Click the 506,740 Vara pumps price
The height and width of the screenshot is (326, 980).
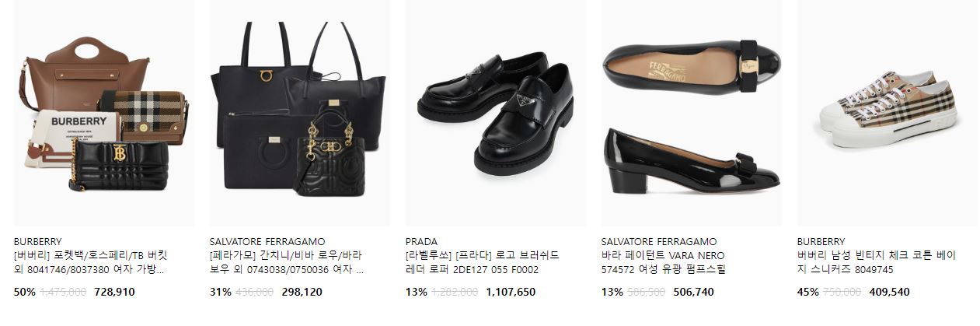coord(693,293)
